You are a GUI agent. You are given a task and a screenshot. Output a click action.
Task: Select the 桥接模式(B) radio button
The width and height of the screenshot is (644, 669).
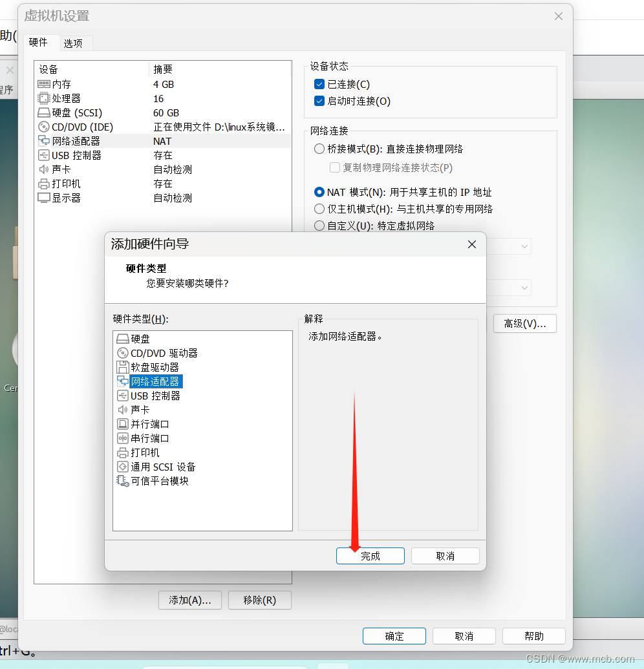(319, 148)
